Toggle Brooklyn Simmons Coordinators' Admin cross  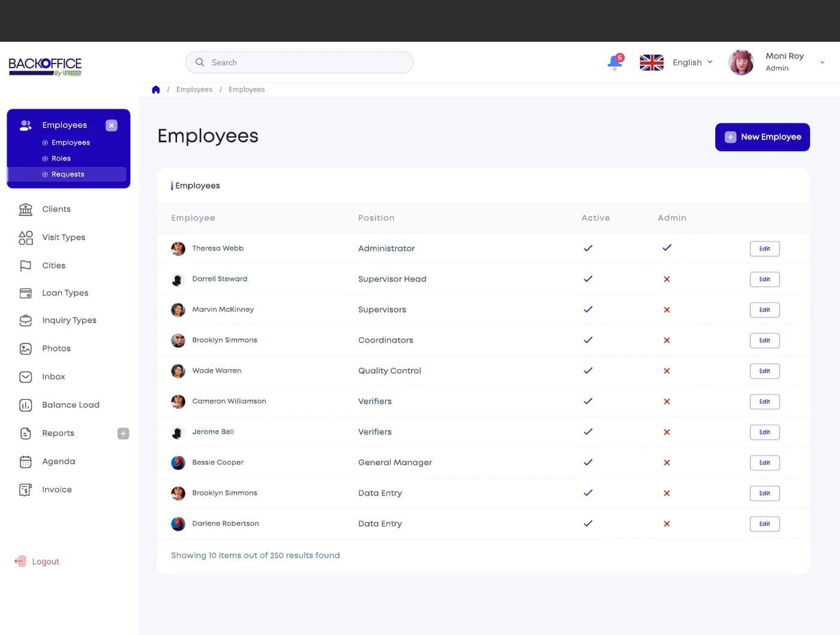point(667,341)
